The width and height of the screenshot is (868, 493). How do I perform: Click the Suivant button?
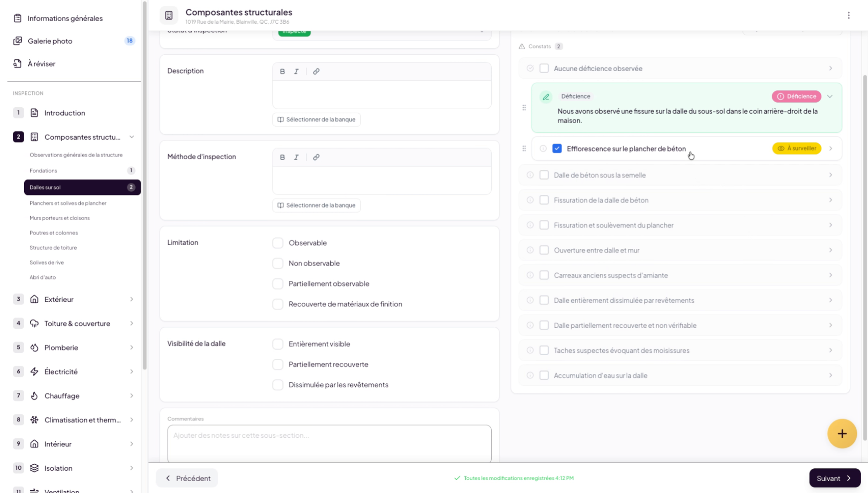click(834, 478)
